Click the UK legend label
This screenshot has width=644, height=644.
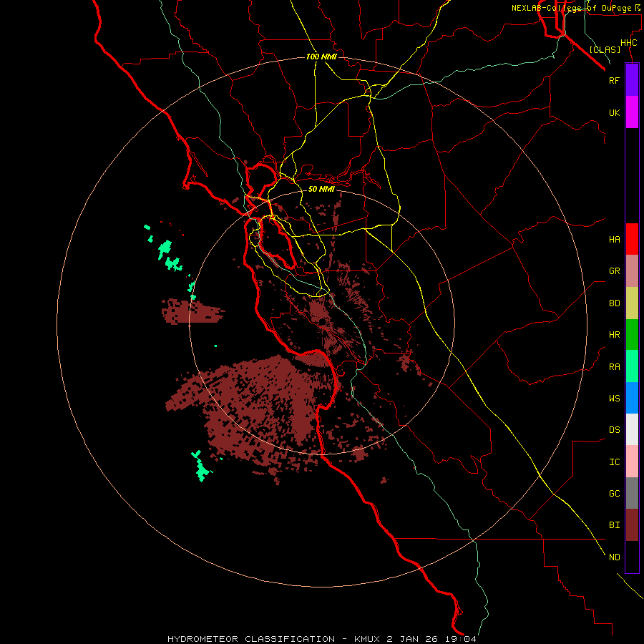[614, 112]
